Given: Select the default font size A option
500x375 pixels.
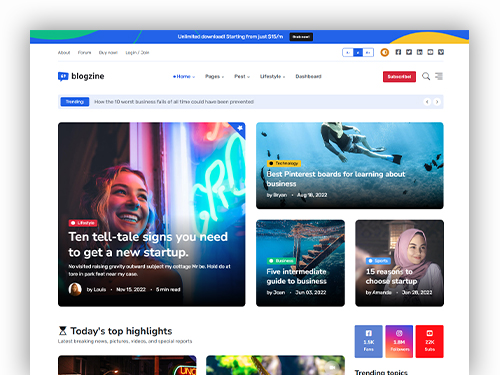Looking at the screenshot, I should pos(358,52).
